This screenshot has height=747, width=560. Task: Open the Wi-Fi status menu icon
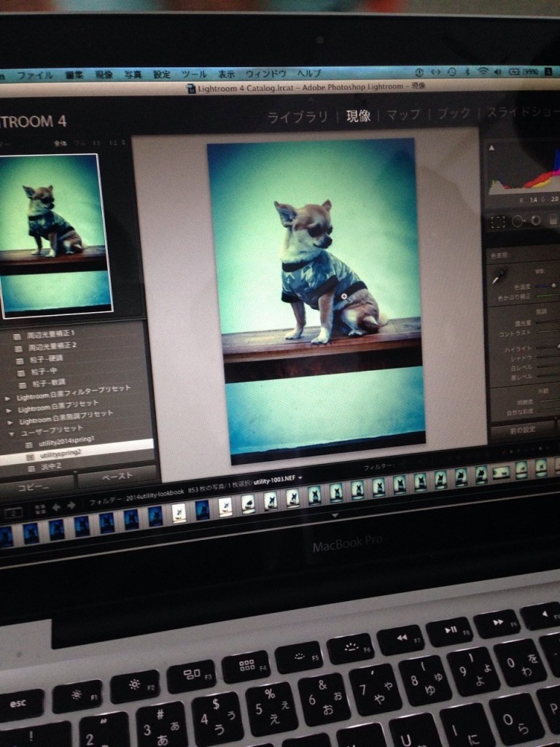point(483,71)
